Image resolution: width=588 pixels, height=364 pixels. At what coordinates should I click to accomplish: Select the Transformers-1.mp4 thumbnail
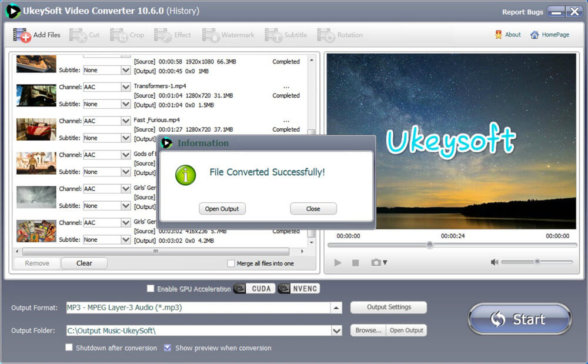(x=36, y=95)
